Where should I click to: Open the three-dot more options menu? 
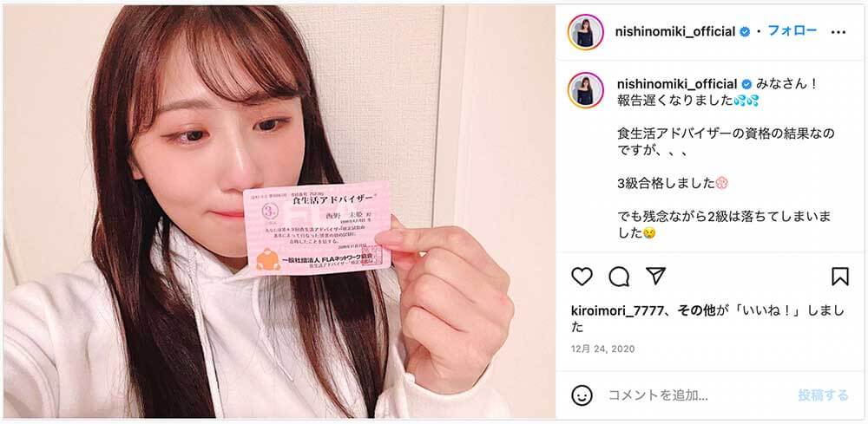coord(838,32)
